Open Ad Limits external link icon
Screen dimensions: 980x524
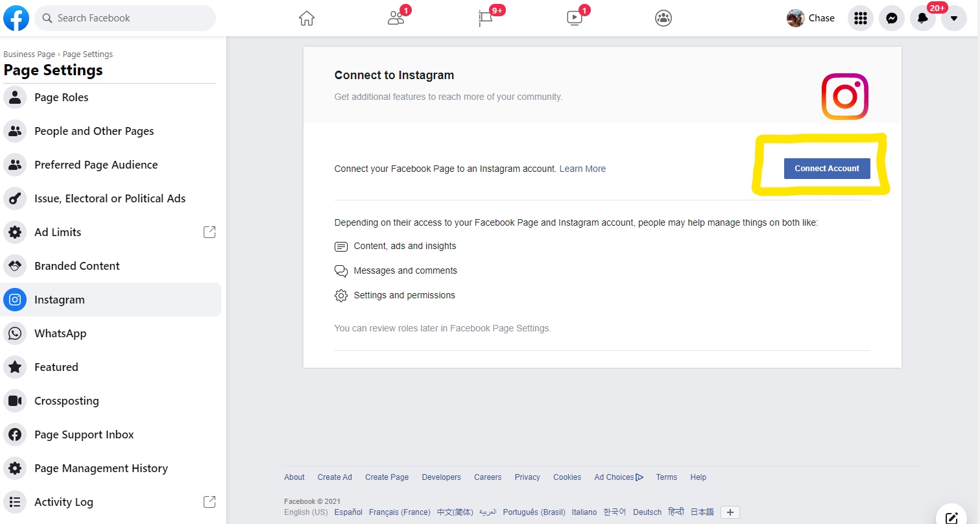209,232
